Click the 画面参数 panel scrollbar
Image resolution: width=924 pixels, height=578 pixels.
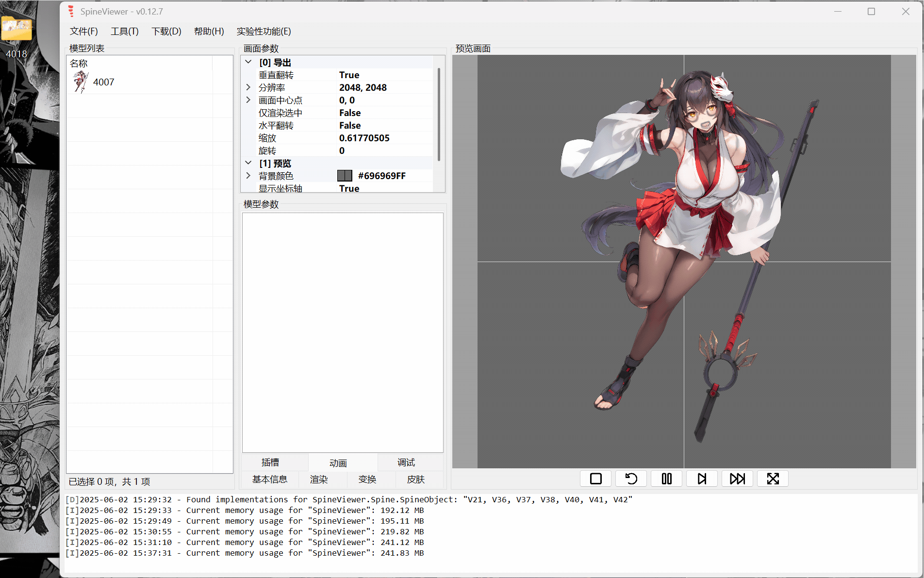pyautogui.click(x=439, y=115)
